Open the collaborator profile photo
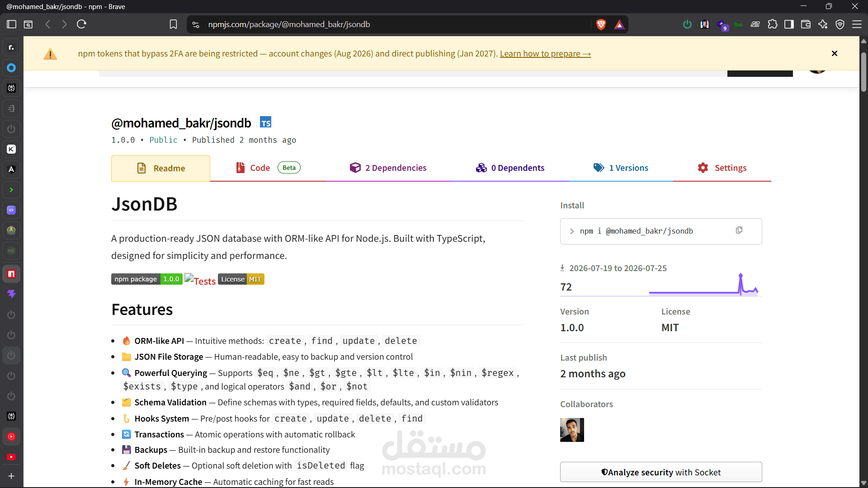 coord(572,430)
